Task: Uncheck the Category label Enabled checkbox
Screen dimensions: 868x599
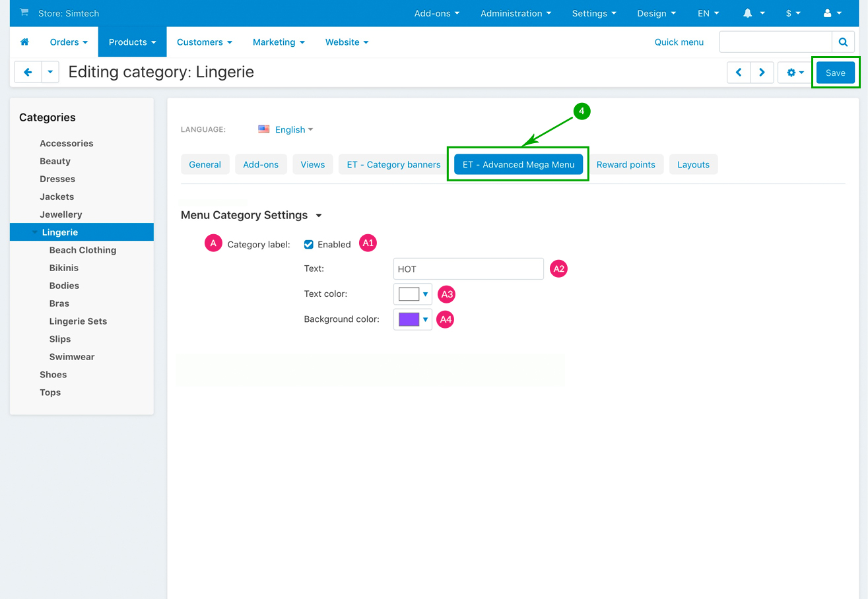Action: click(308, 245)
